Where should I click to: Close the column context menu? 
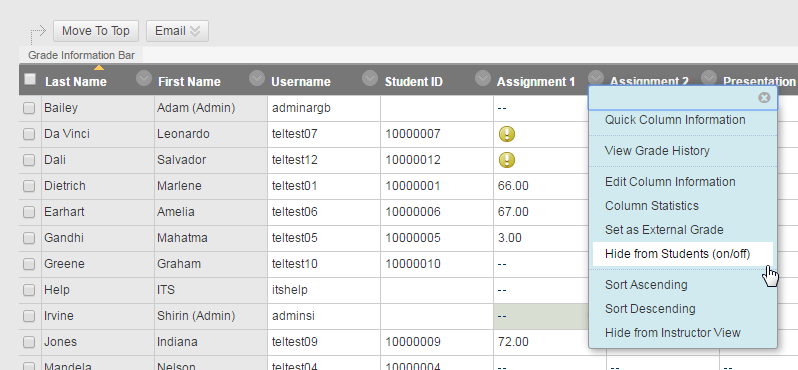point(764,98)
